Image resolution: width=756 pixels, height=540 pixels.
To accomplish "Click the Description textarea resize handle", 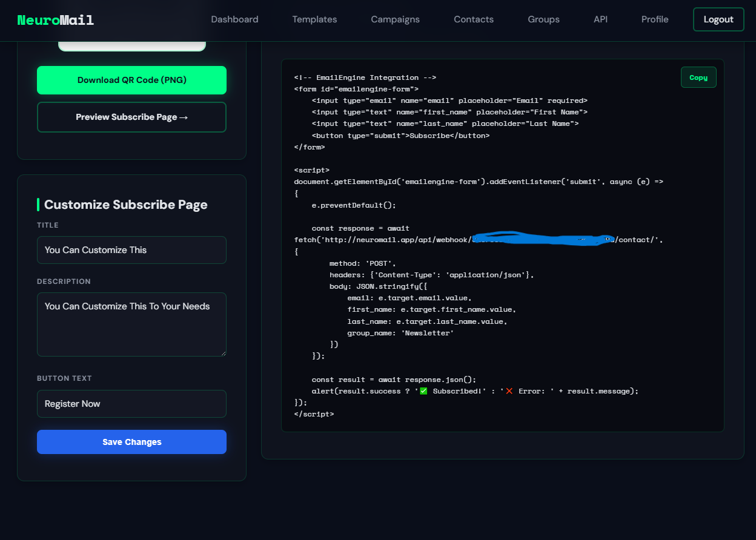I will (222, 352).
